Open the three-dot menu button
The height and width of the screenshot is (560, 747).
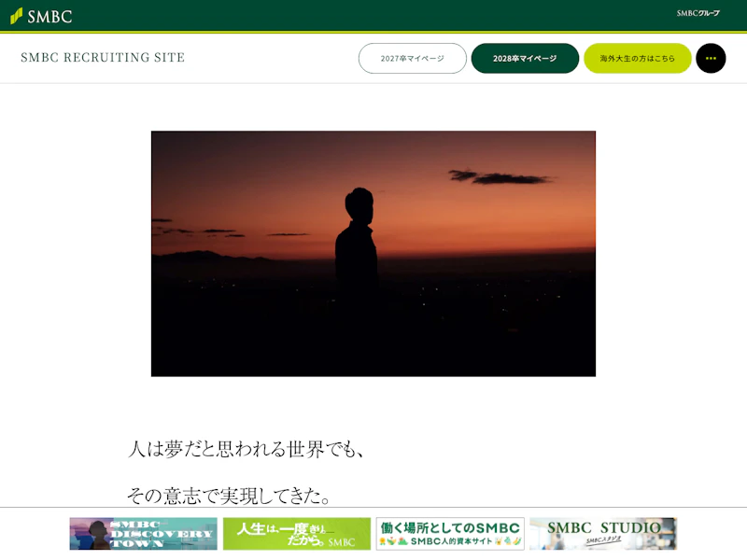pyautogui.click(x=711, y=58)
